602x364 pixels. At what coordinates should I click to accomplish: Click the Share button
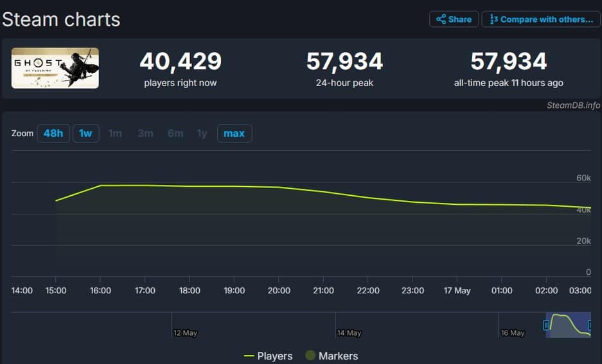point(454,19)
